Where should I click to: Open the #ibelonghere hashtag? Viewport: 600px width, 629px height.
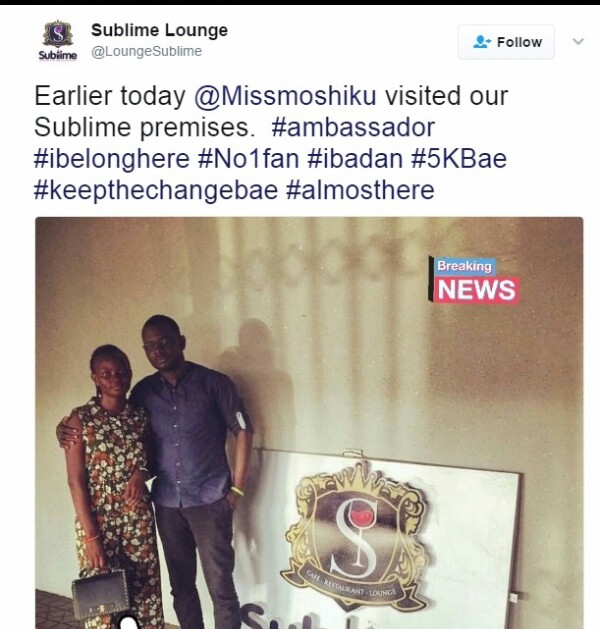112,159
